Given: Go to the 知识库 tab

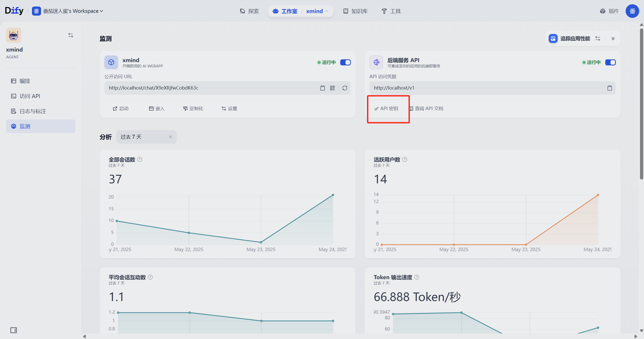Looking at the screenshot, I should pos(355,11).
